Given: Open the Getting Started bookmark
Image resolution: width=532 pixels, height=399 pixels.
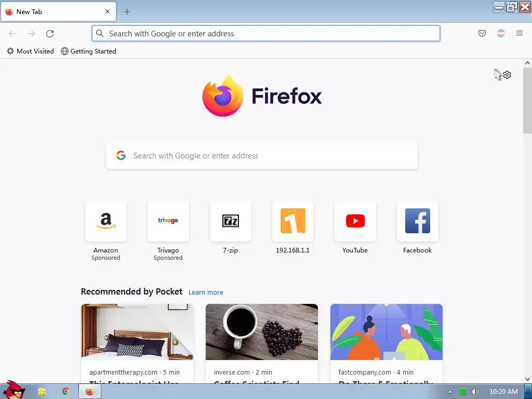Looking at the screenshot, I should (88, 51).
